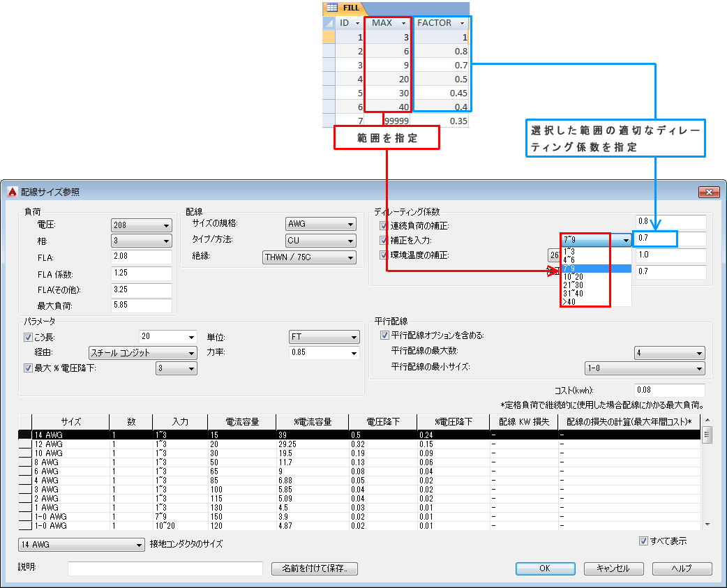Image resolution: width=727 pixels, height=588 pixels.
Task: Toggle the 環境温度の補正 checkbox
Action: 384,255
